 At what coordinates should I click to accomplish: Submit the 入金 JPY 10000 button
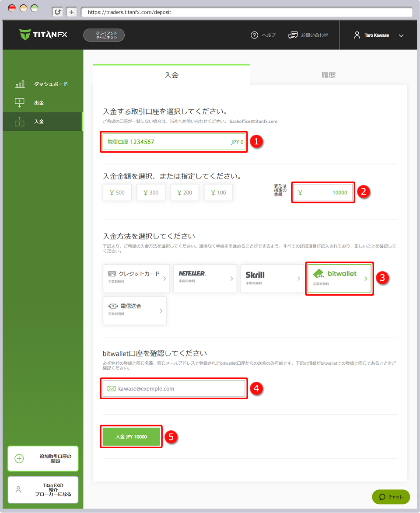[131, 437]
